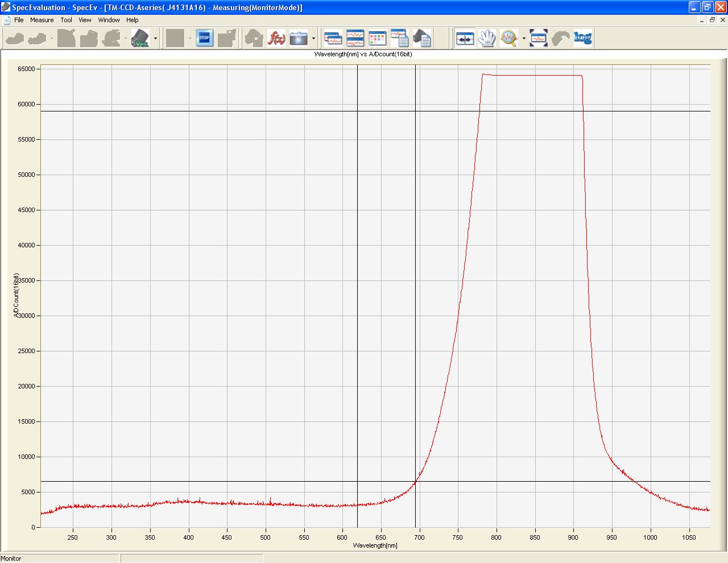
Task: Expand the camera icon dropdown arrow
Action: click(313, 39)
